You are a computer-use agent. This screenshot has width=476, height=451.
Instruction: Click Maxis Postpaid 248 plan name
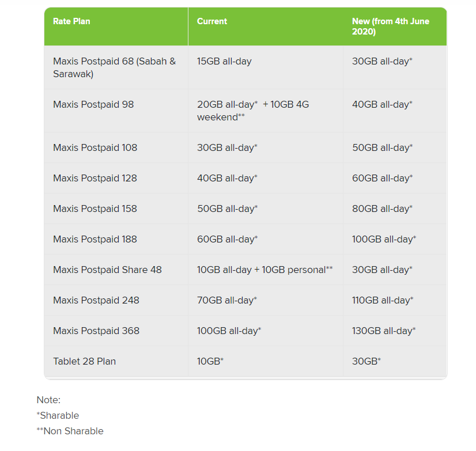[96, 300]
